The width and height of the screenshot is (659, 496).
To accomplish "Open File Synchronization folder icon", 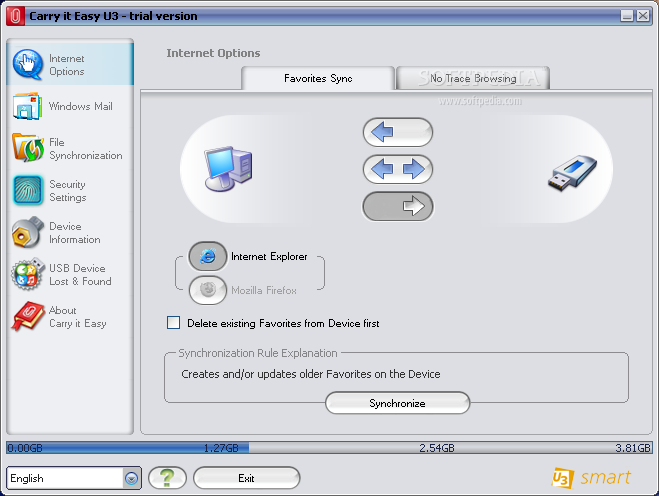I will click(x=28, y=148).
